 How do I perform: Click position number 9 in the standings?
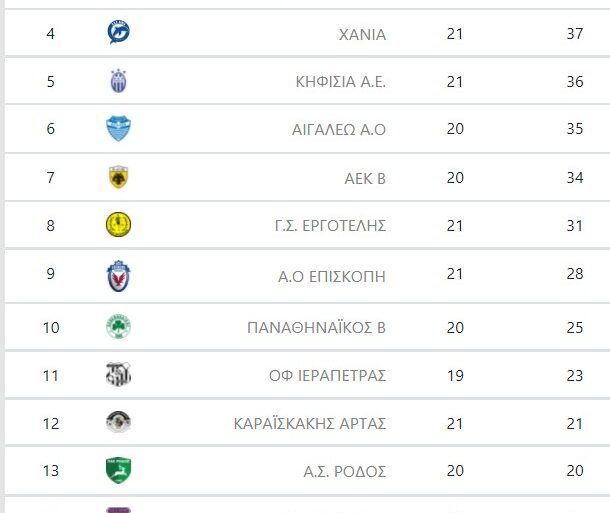tap(51, 276)
